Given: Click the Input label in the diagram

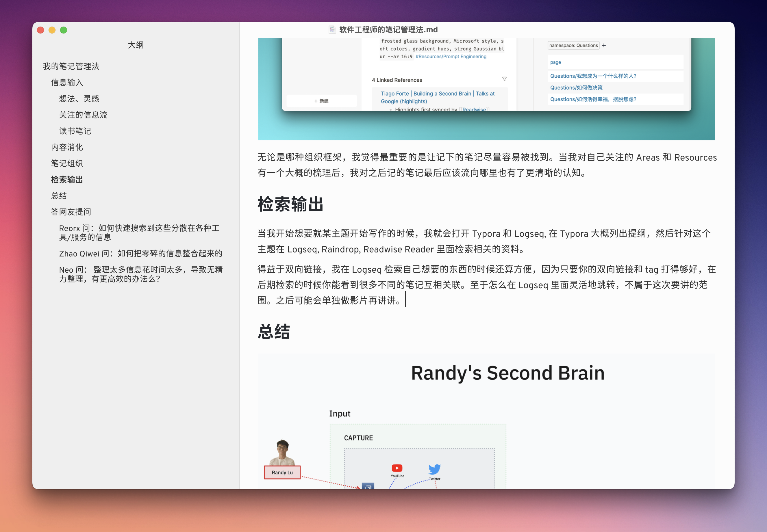Looking at the screenshot, I should [x=340, y=414].
